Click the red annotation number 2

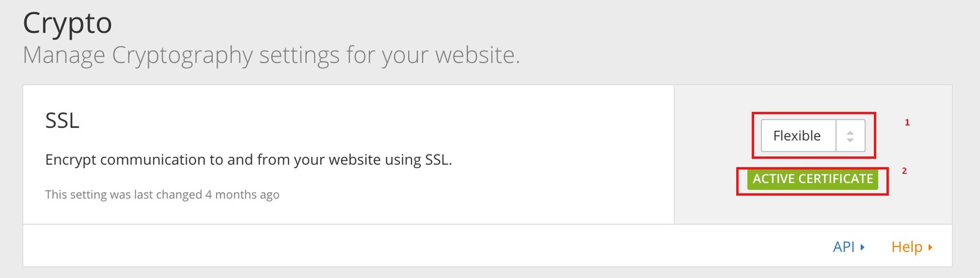[904, 171]
